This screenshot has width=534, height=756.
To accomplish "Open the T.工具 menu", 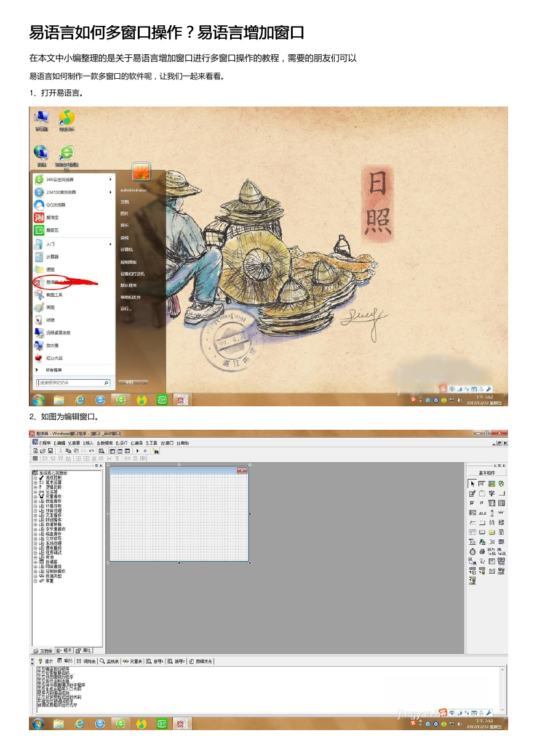I will click(x=151, y=443).
